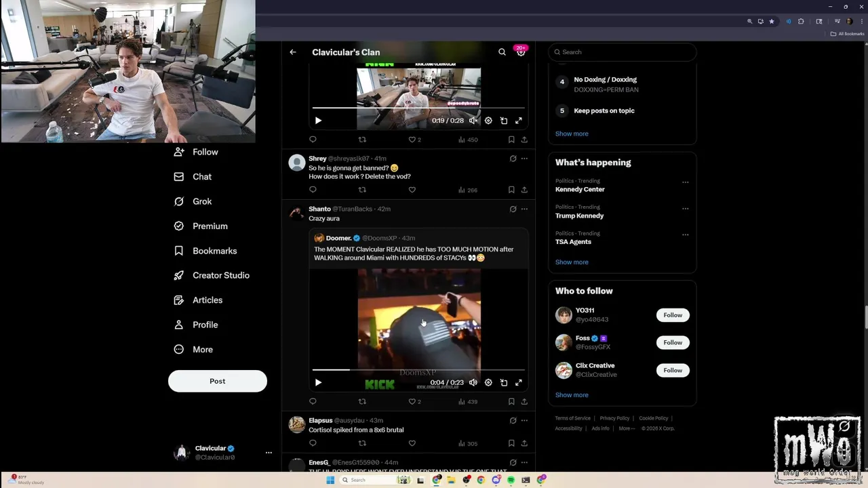868x488 pixels.
Task: Mute the 0:19 / 0:28 video
Action: coord(473,121)
